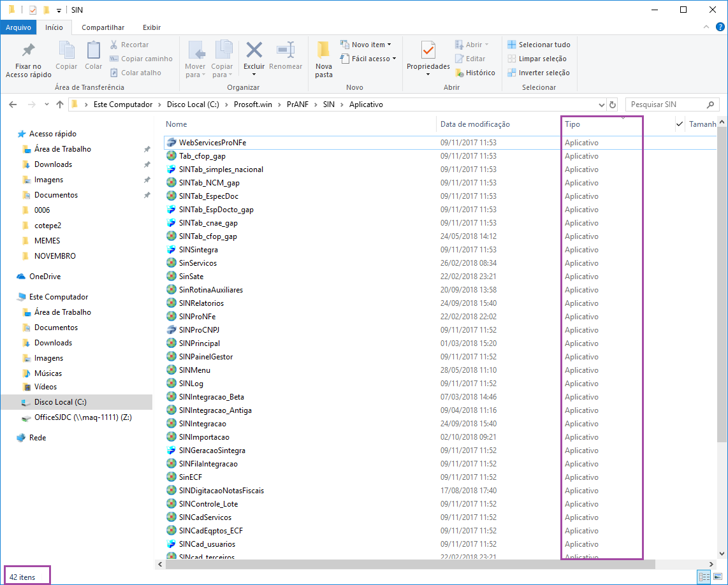Click the Pesquisar SIN search box
Image resolution: width=728 pixels, height=585 pixels.
pos(666,105)
